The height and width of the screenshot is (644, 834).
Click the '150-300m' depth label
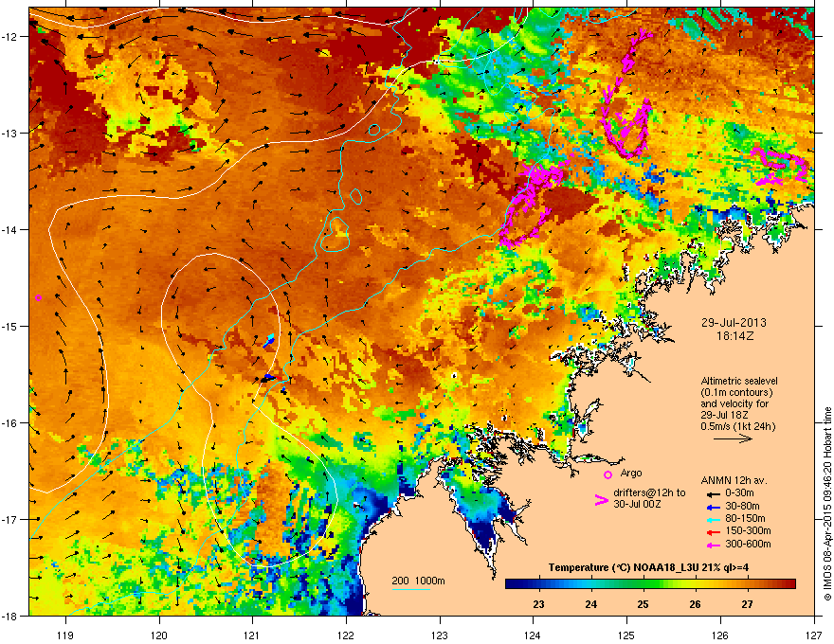coord(748,530)
